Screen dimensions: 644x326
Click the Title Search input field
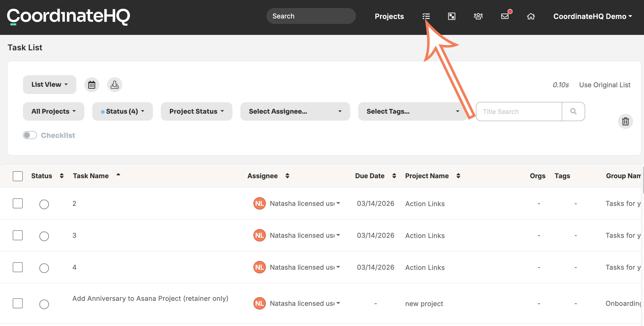519,111
